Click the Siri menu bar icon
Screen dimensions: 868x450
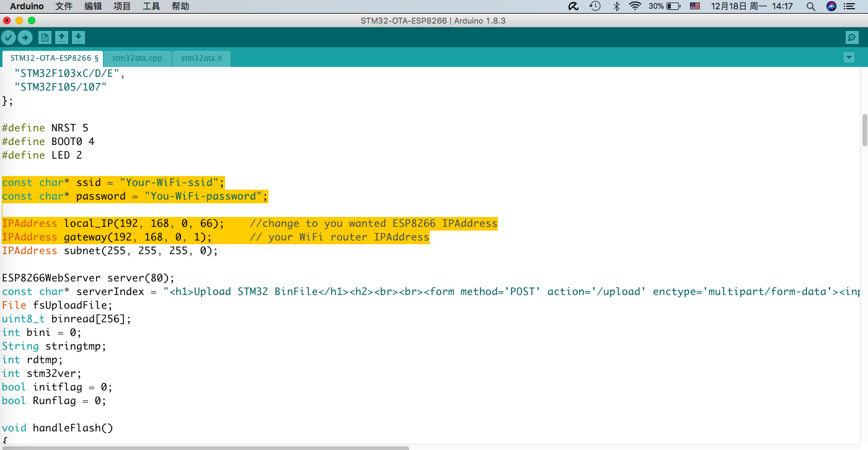click(831, 6)
